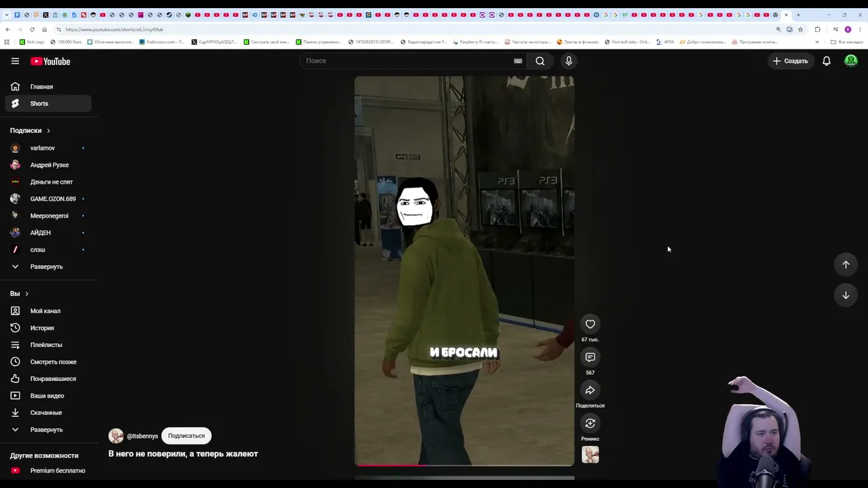This screenshot has width=868, height=488.
Task: Open Мой канал in the sidebar
Action: 48,311
